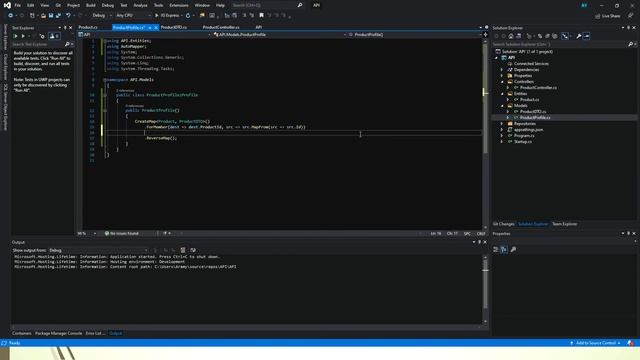640x360 pixels.
Task: Toggle Alphabetical sort in Properties panel
Action: pyautogui.click(x=504, y=249)
